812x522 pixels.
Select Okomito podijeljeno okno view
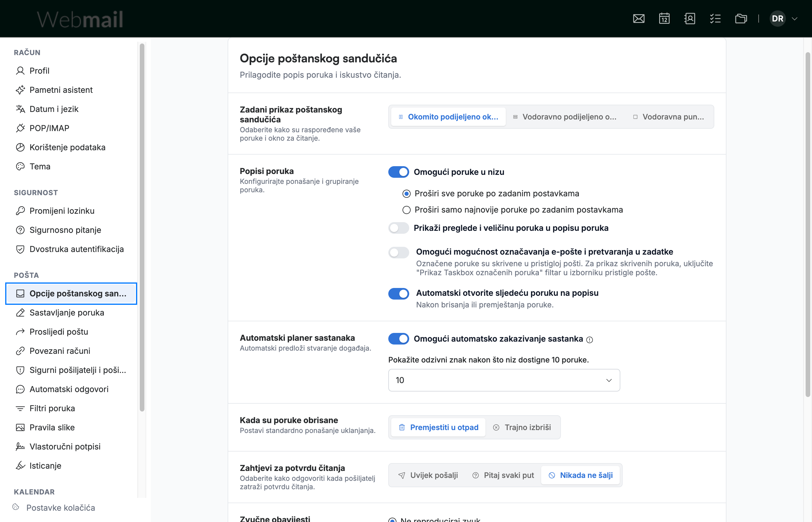(x=448, y=117)
